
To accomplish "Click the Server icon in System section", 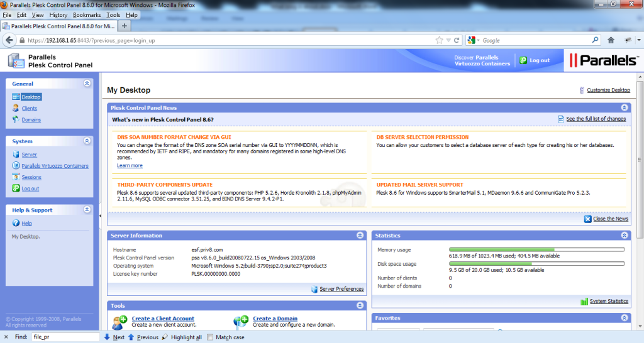I will (x=16, y=155).
